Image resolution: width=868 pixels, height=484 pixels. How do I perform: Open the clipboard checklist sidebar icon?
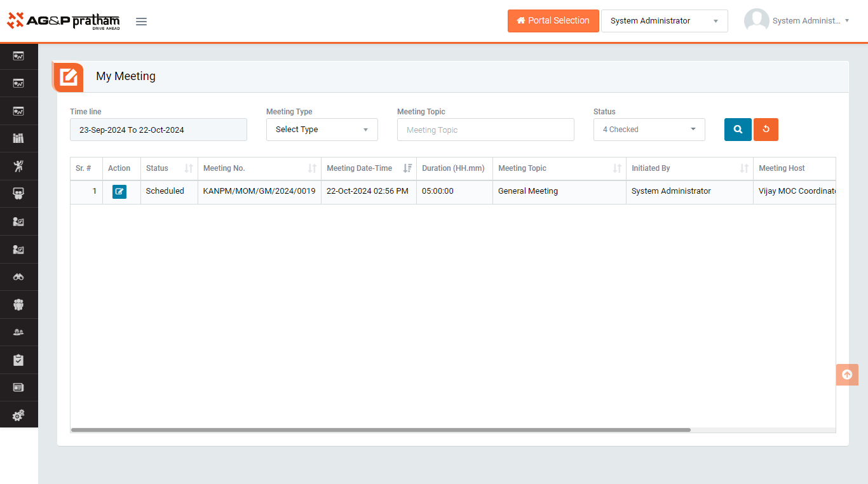[x=18, y=360]
